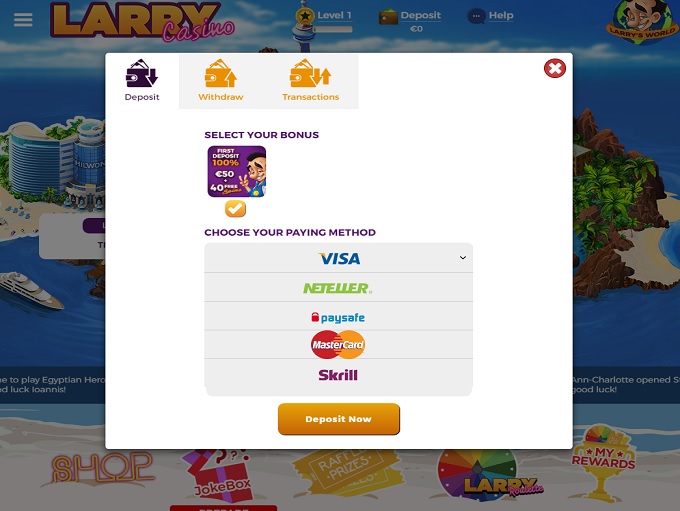
Task: Open the JokeBox gift icon
Action: [x=220, y=476]
